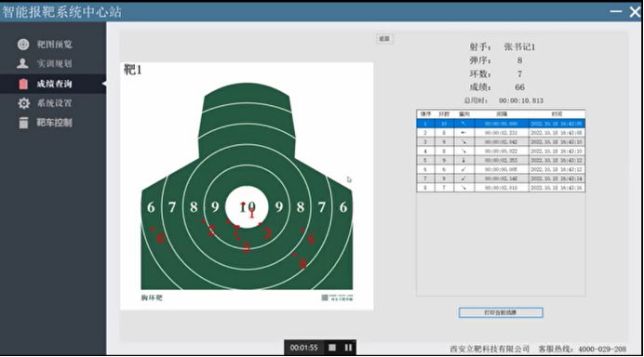Pause the screen recording
This screenshot has width=644, height=357.
[348, 348]
